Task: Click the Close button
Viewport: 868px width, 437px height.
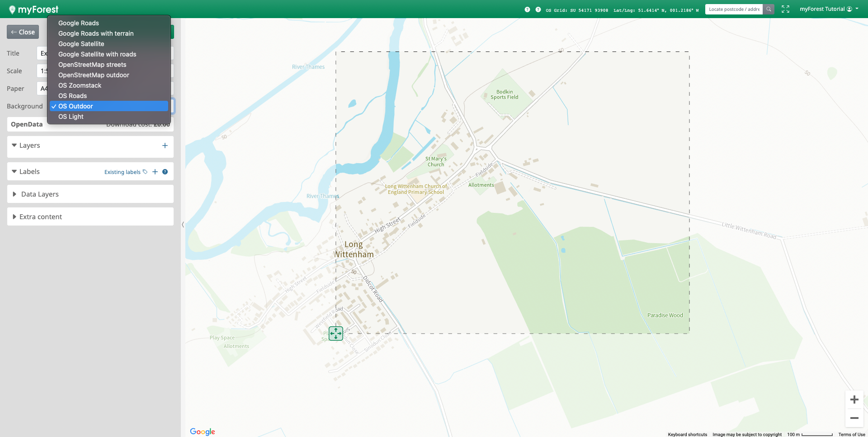Action: tap(23, 32)
